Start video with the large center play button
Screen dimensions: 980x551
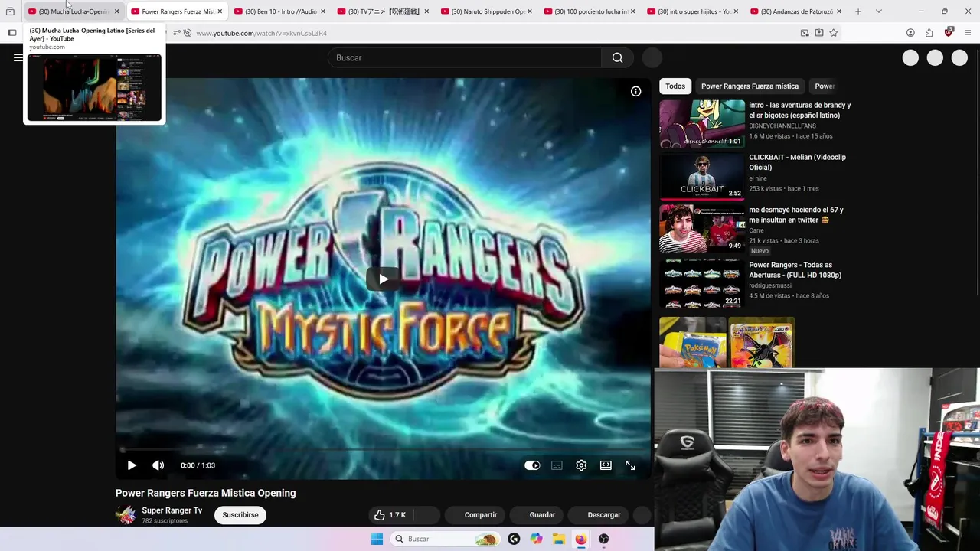pos(383,279)
